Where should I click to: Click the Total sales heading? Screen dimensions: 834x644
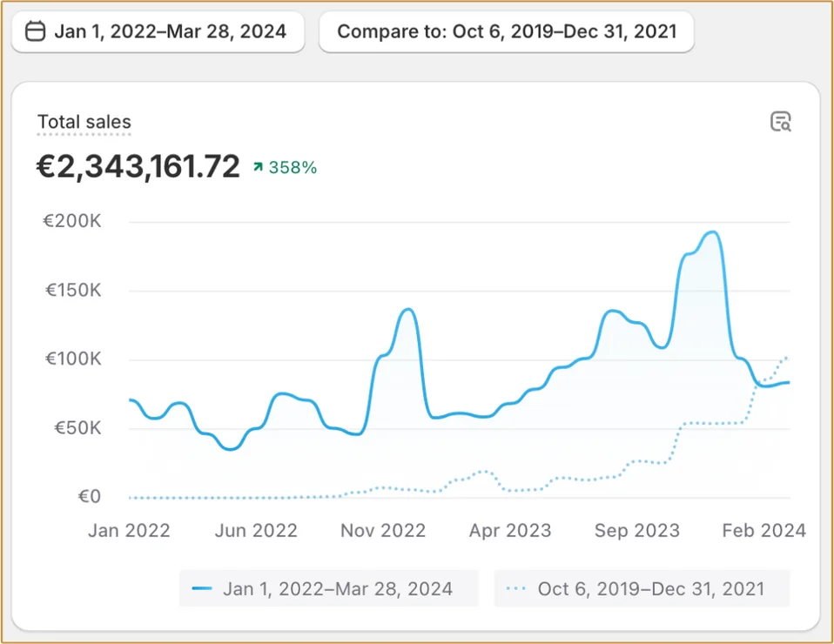coord(84,123)
